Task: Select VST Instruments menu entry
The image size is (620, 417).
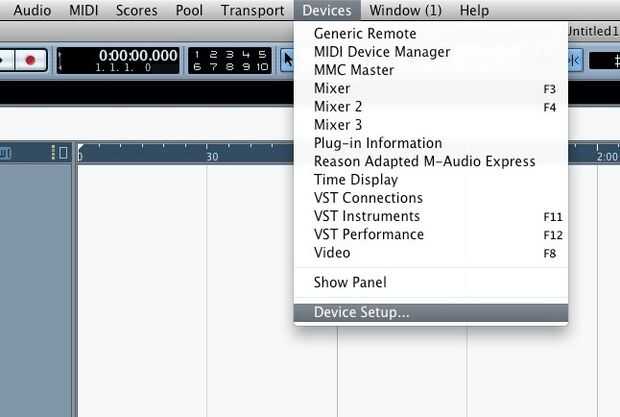Action: coord(366,216)
